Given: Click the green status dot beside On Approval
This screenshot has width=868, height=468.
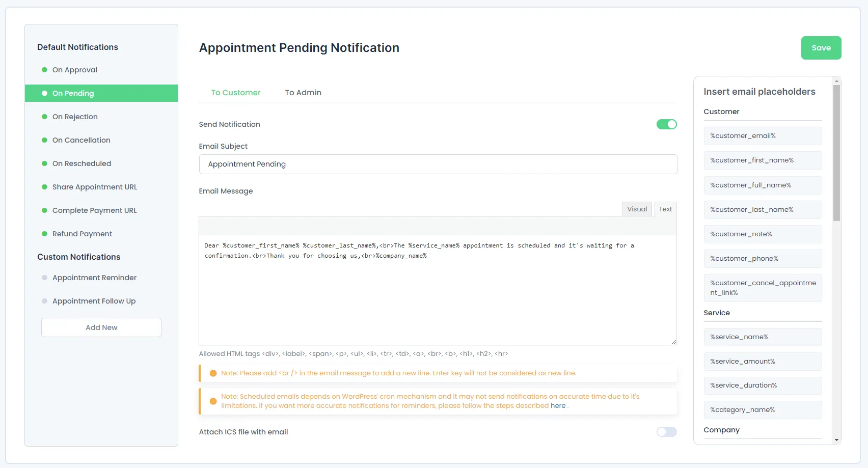Looking at the screenshot, I should click(x=44, y=70).
